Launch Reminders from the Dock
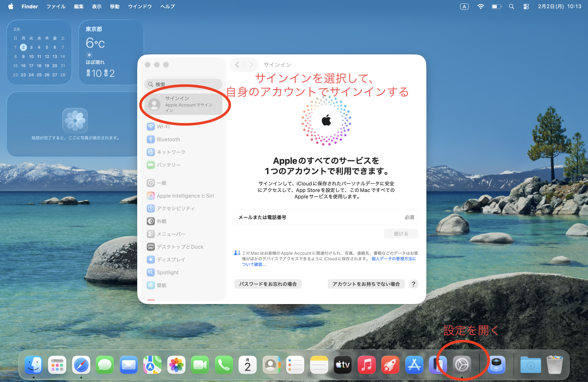The image size is (588, 382). coord(295,364)
